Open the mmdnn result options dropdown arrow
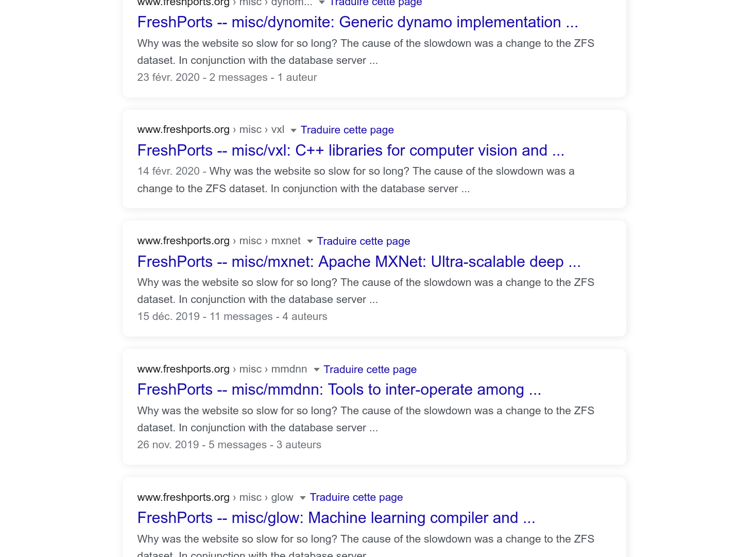The image size is (756, 557). click(x=317, y=369)
